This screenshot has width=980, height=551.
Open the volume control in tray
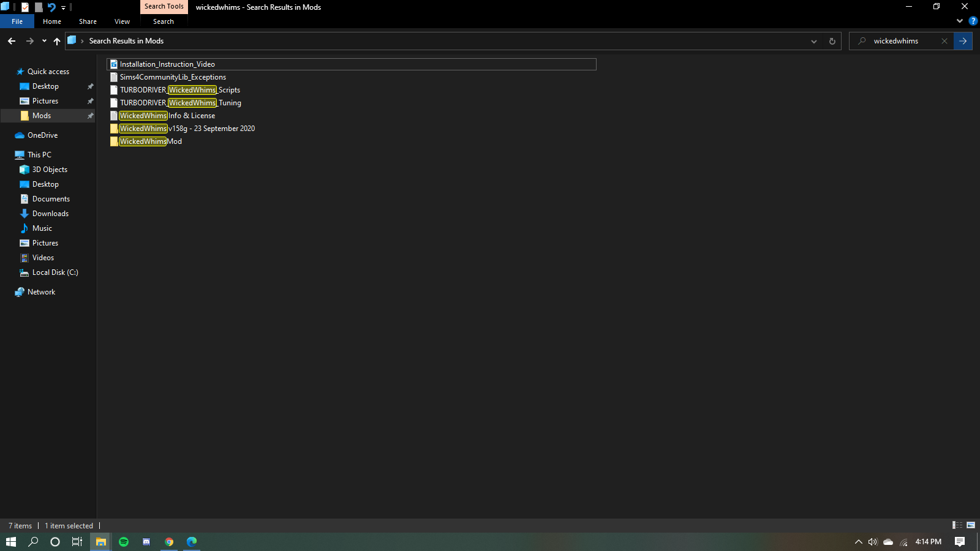tap(873, 542)
